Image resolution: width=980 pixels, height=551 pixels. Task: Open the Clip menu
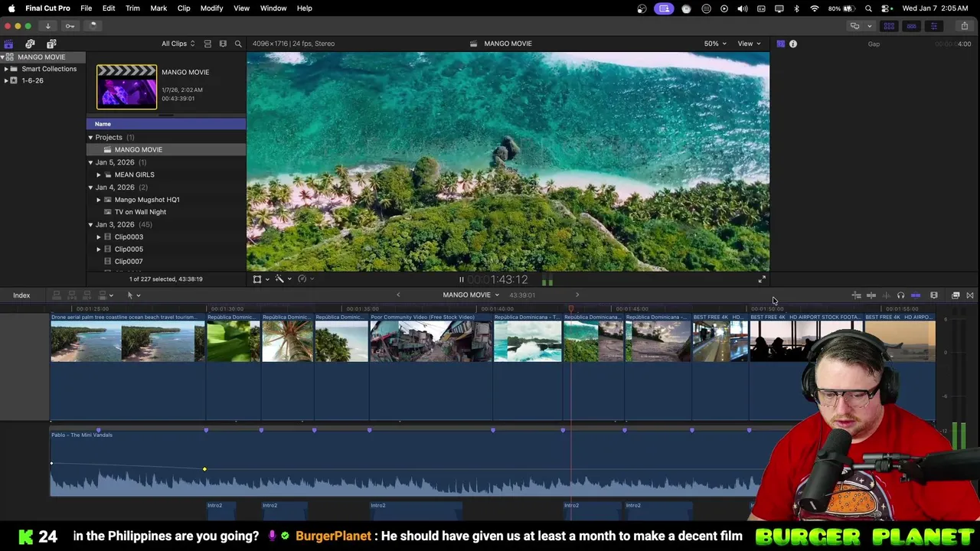pos(184,8)
